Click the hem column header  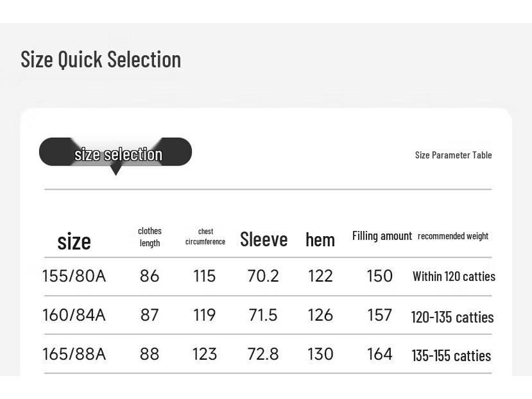320,240
